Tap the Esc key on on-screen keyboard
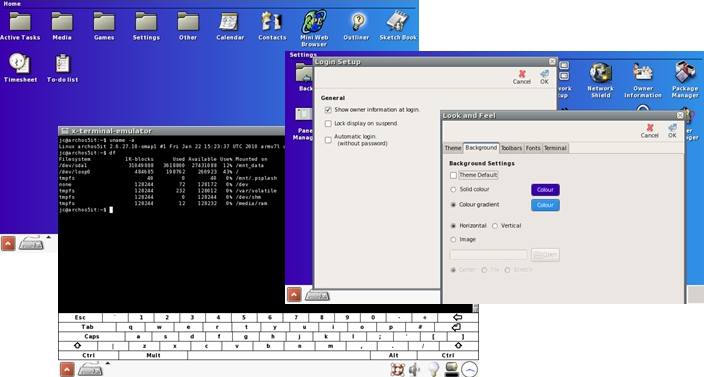Viewport: 704px width, 377px height. 80,318
